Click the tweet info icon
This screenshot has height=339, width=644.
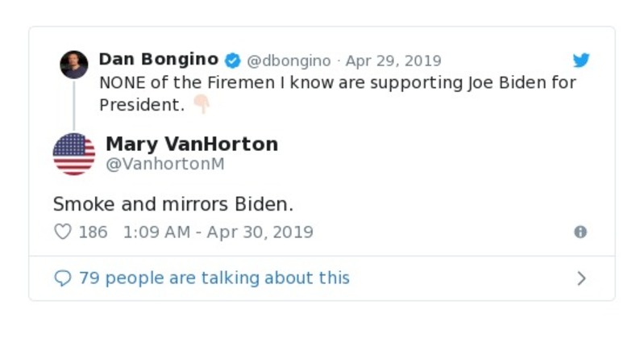[x=580, y=232]
